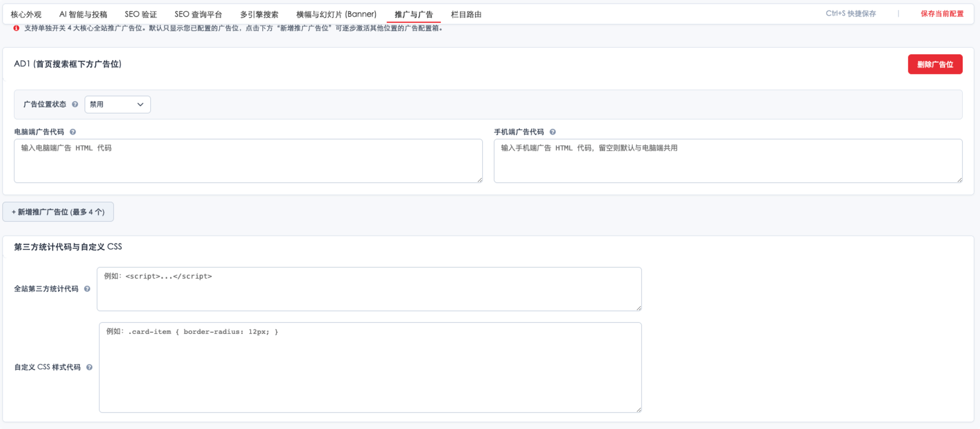
Task: Select the SEO 查询平台 tab
Action: click(198, 14)
